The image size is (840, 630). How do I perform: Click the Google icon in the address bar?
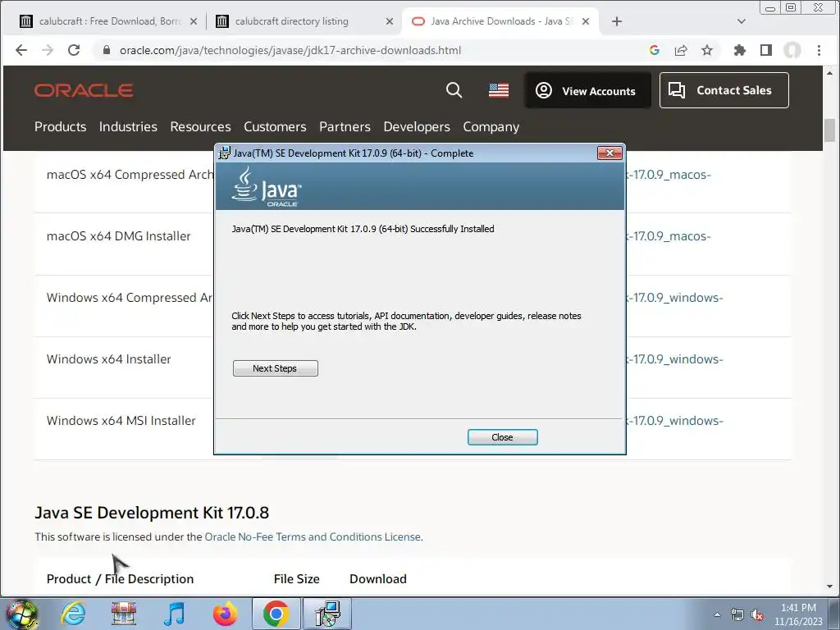(x=654, y=50)
